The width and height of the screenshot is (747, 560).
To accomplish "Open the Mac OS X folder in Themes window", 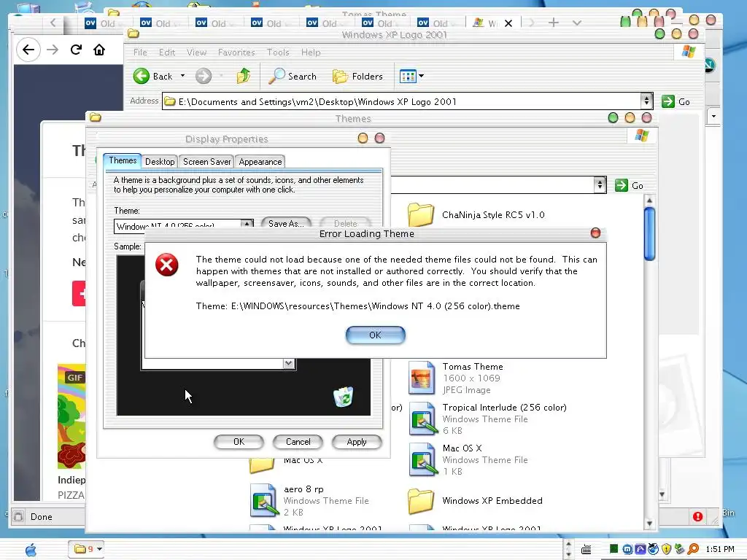I will coord(285,463).
